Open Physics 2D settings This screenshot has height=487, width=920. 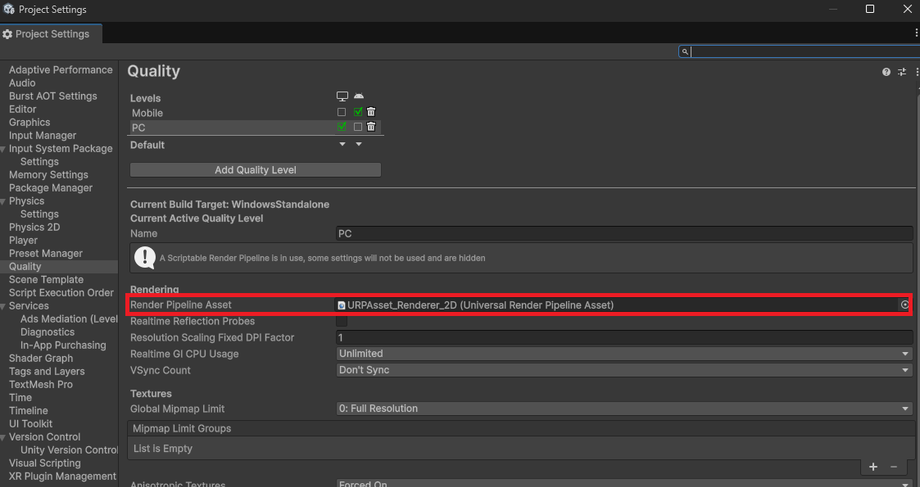pyautogui.click(x=34, y=227)
